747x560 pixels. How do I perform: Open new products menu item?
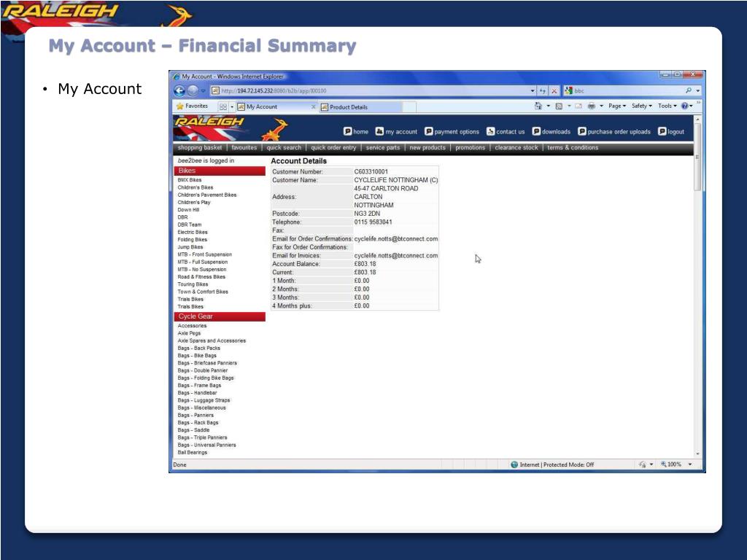click(427, 147)
